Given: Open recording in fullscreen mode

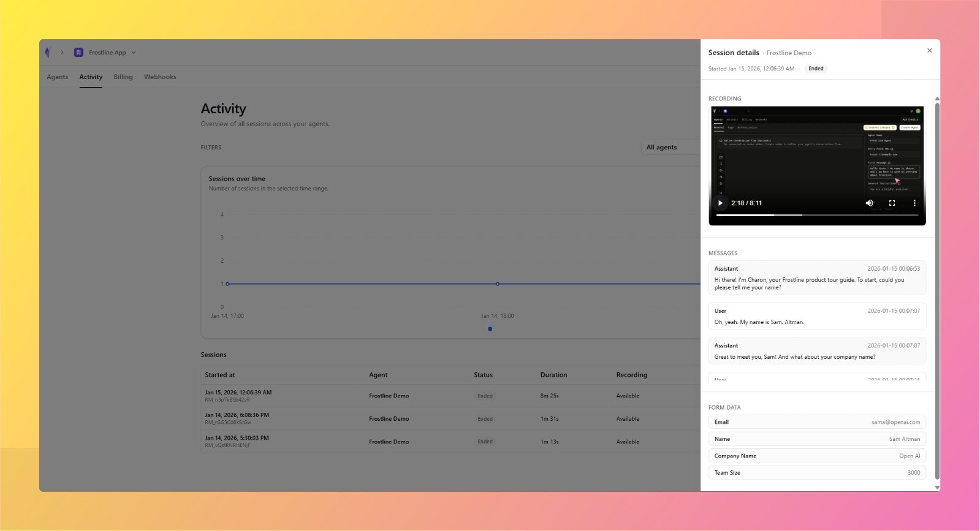Looking at the screenshot, I should coord(892,203).
